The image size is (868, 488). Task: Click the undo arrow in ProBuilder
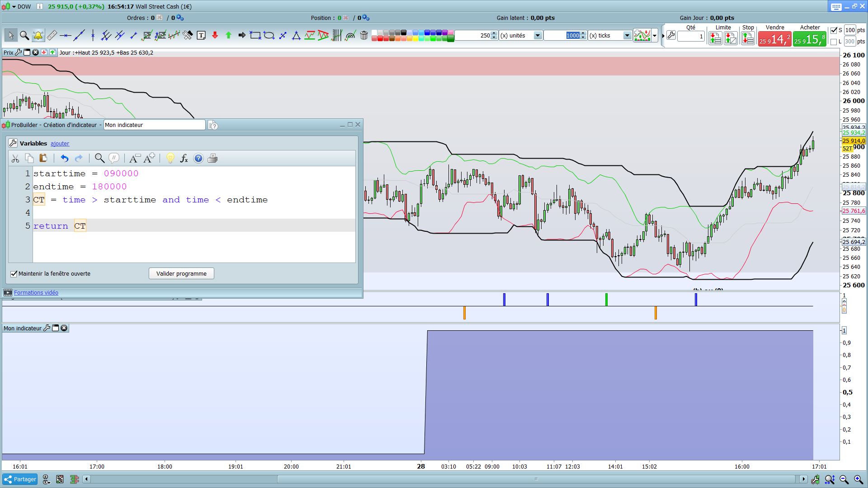[64, 158]
